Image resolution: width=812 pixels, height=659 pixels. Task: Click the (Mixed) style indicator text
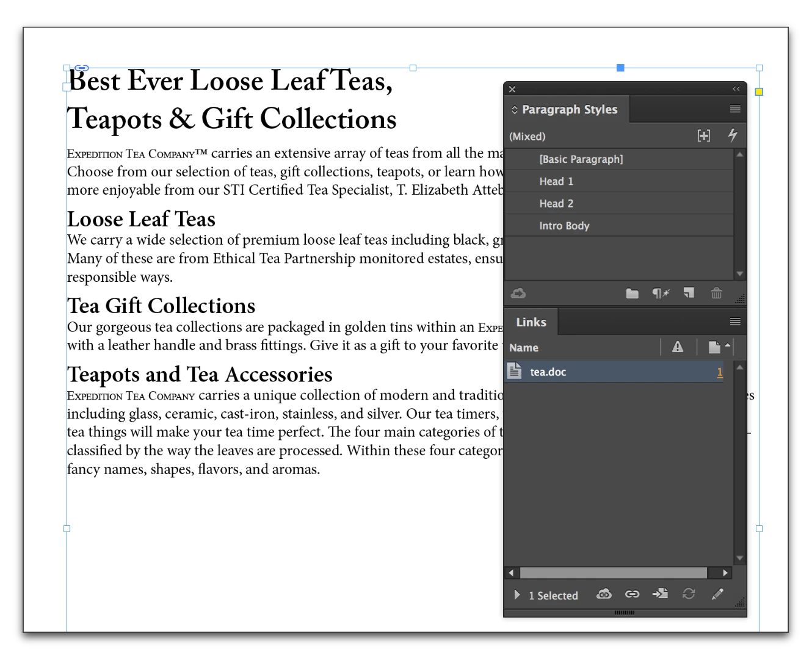coord(527,137)
